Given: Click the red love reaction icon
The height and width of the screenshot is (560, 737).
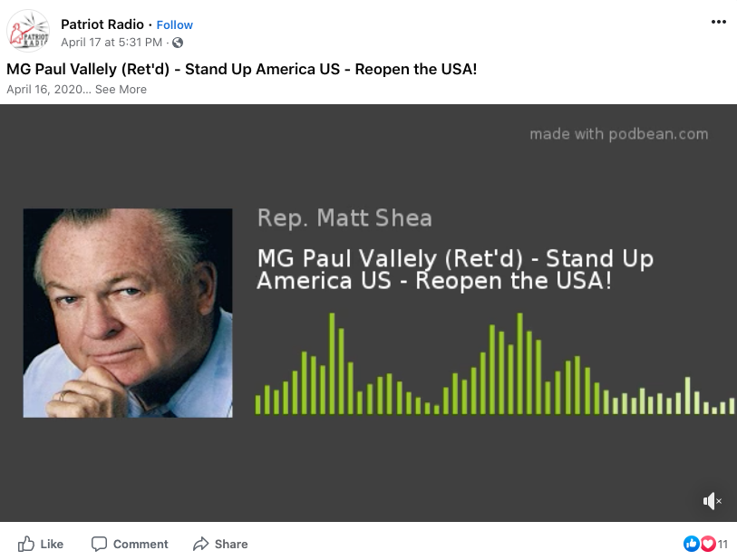Looking at the screenshot, I should coord(707,544).
